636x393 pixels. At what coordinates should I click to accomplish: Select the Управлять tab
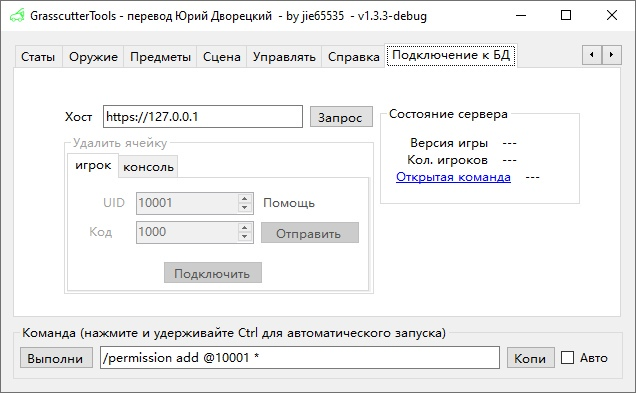tap(284, 57)
